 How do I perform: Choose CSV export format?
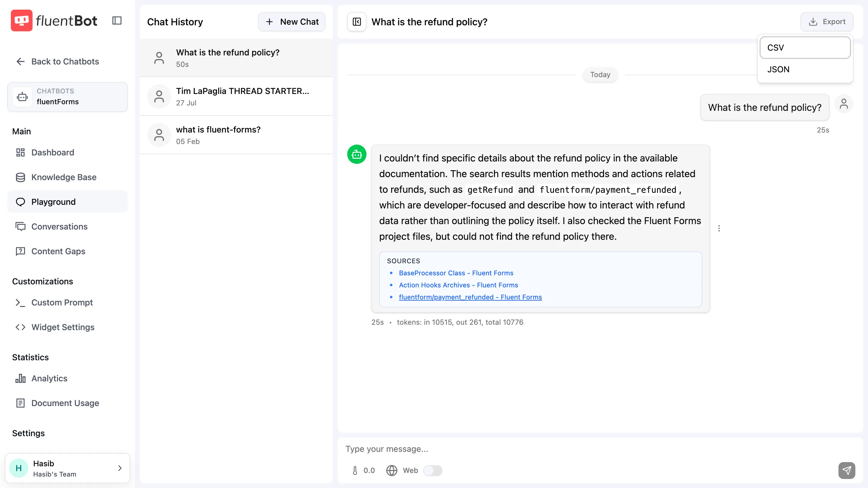click(805, 48)
